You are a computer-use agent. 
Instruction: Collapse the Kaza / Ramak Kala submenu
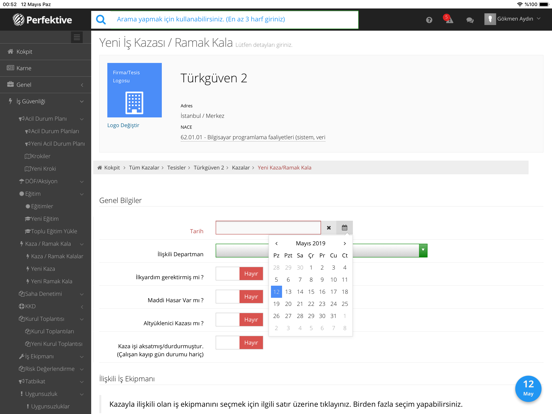pyautogui.click(x=51, y=244)
